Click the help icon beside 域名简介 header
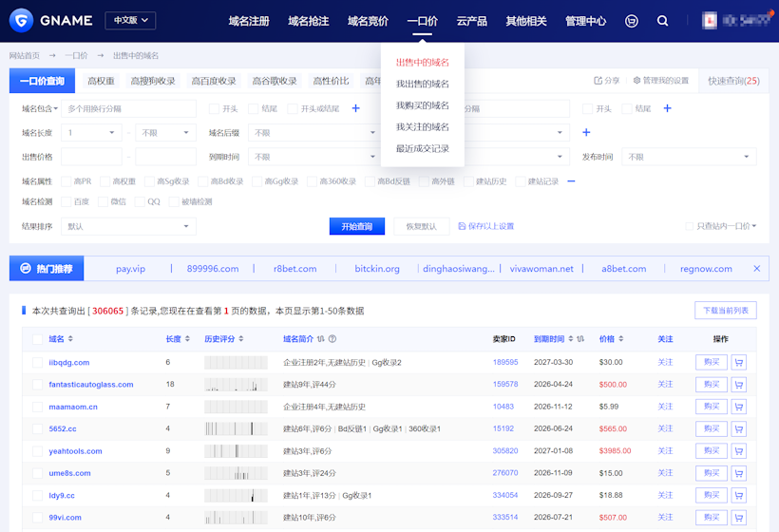The width and height of the screenshot is (779, 532). point(332,339)
